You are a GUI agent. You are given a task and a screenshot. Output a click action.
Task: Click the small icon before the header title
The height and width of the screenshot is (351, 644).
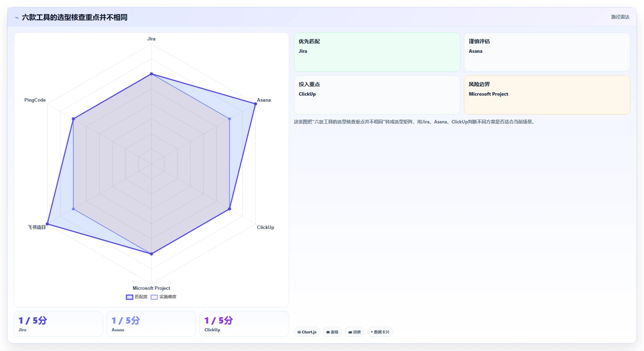17,18
